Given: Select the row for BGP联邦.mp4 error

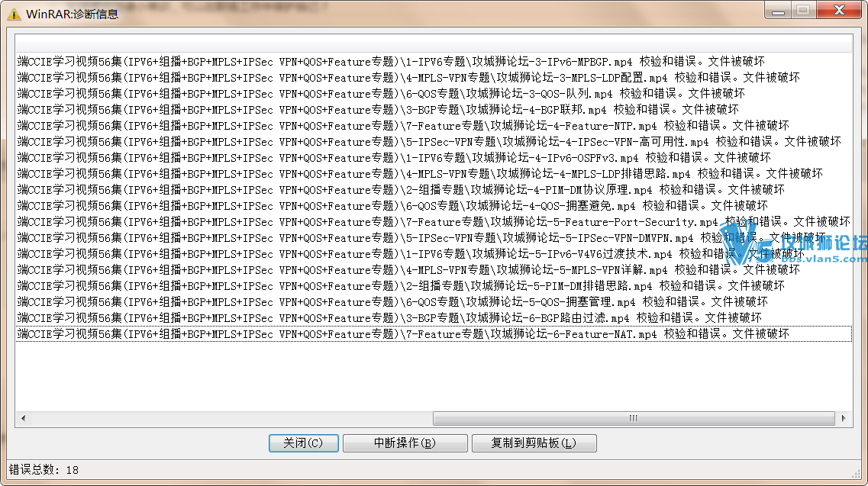Looking at the screenshot, I should pos(434,110).
